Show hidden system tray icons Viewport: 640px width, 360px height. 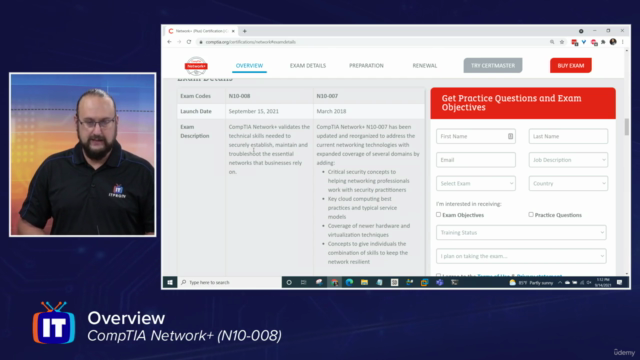pos(560,282)
